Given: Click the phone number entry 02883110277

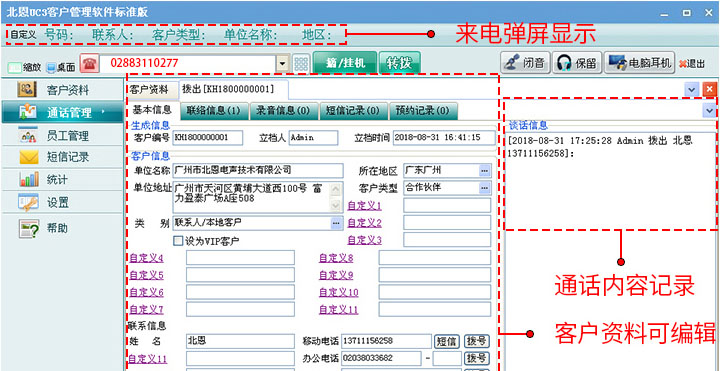Looking at the screenshot, I should (188, 63).
